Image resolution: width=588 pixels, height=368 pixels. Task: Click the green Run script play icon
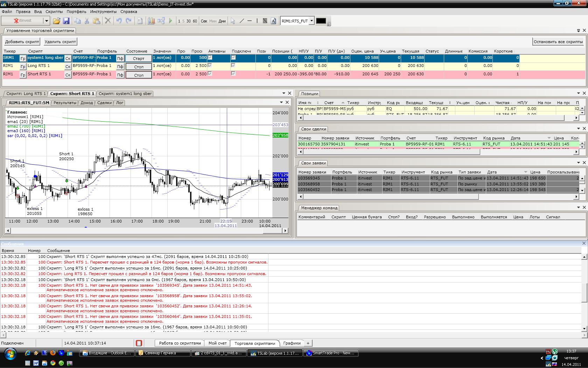click(170, 21)
